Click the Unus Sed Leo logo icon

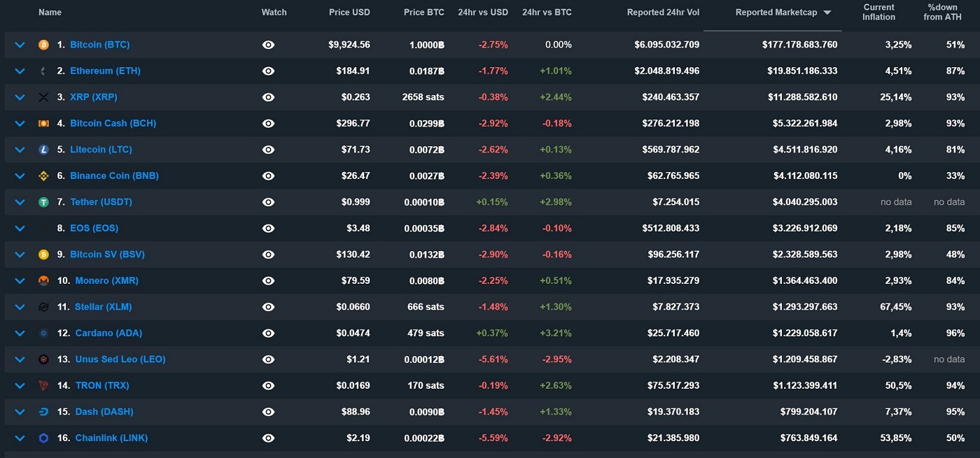click(x=43, y=359)
